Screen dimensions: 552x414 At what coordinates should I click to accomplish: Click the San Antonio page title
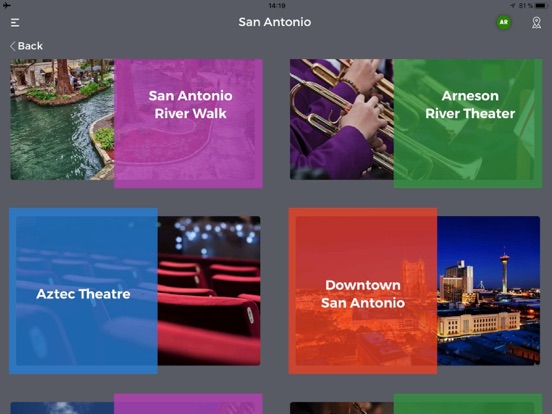coord(275,22)
